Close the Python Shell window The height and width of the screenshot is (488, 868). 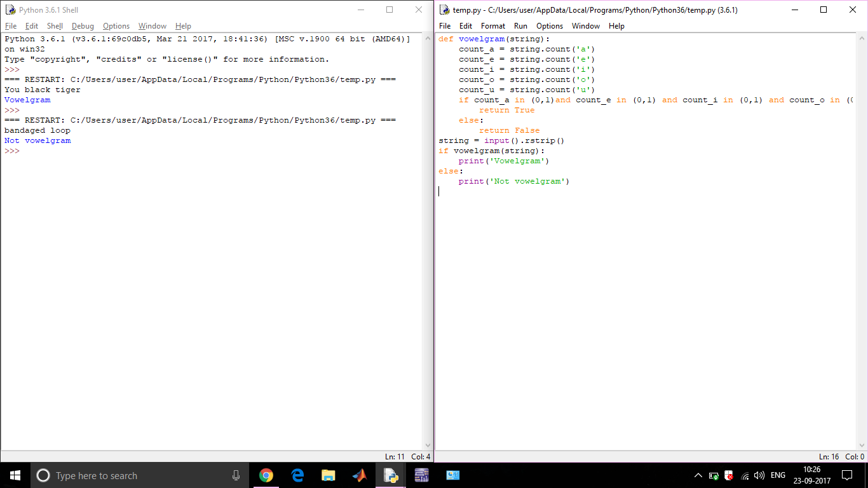coord(419,10)
